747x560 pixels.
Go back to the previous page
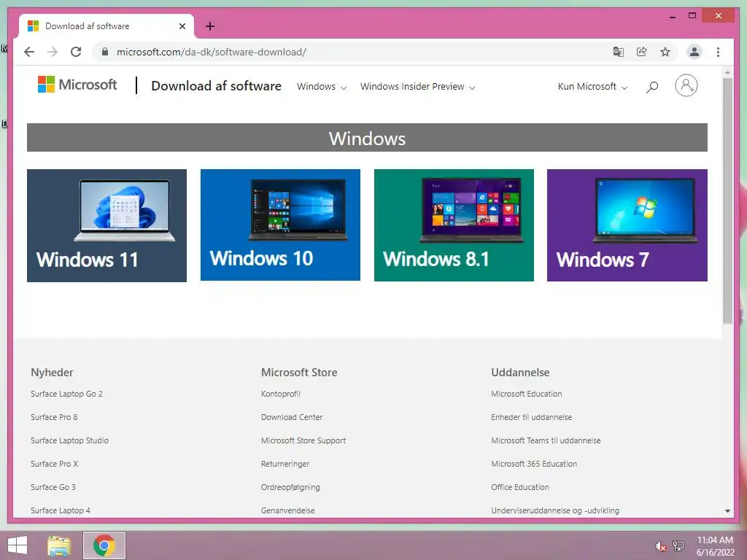[29, 52]
